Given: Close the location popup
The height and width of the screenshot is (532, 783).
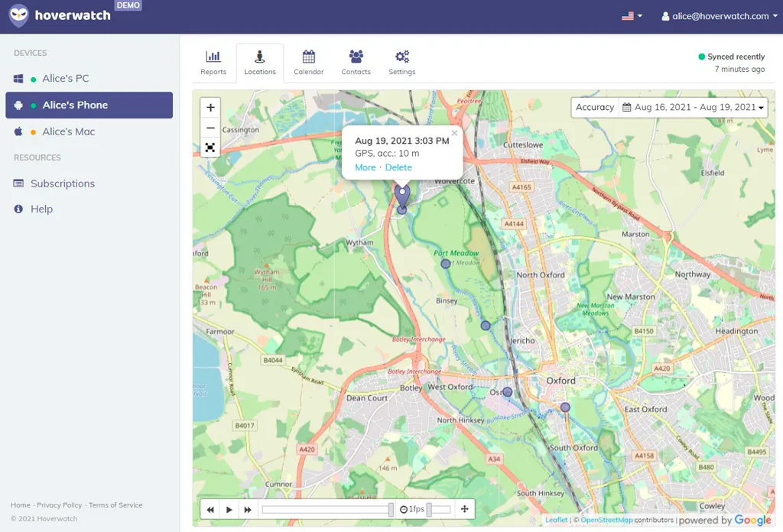Looking at the screenshot, I should [x=454, y=133].
